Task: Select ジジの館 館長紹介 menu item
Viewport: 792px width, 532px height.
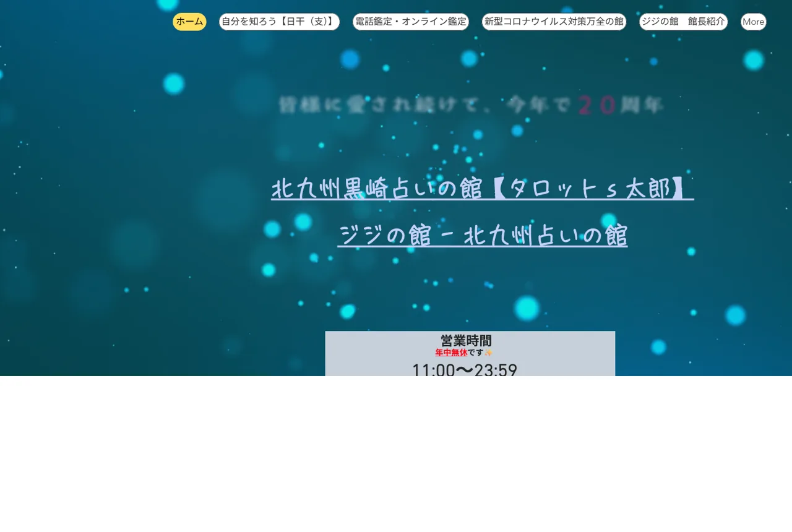Action: 683,22
